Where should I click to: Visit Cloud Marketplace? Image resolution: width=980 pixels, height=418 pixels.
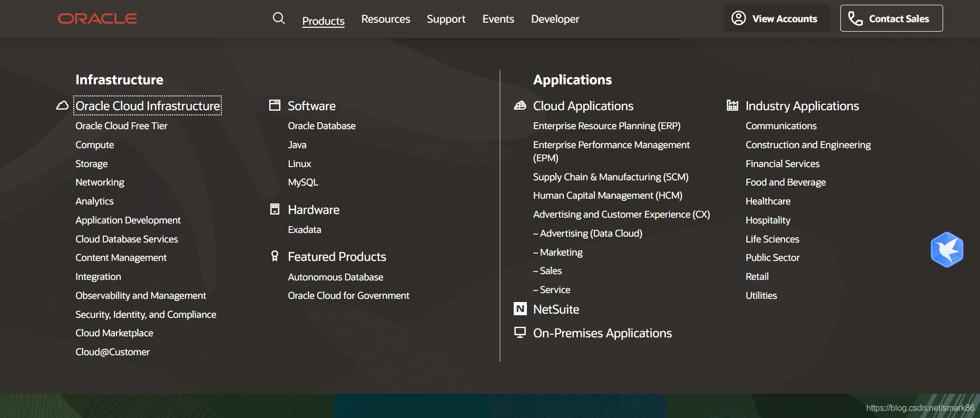tap(114, 333)
